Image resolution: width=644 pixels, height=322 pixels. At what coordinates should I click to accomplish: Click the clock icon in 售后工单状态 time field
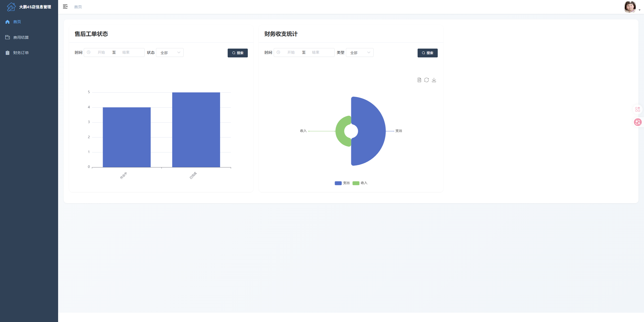(x=89, y=52)
